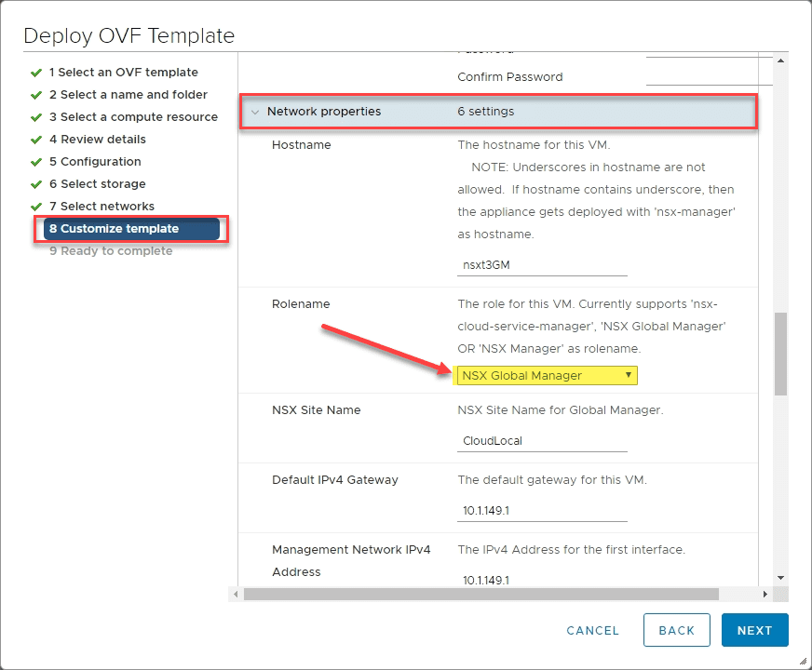Collapse the Network properties section chevron
Image resolution: width=812 pixels, height=670 pixels.
[255, 112]
